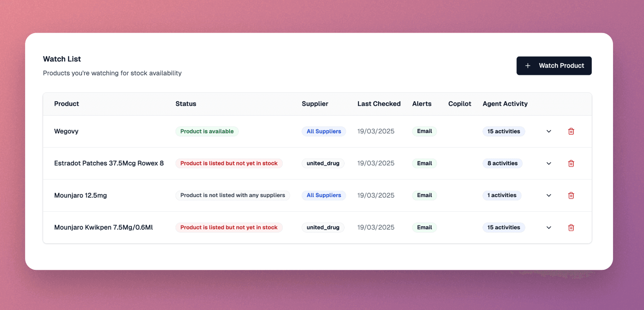This screenshot has width=644, height=310.
Task: Select the Mounjaro 12.5mg product name
Action: pos(80,195)
